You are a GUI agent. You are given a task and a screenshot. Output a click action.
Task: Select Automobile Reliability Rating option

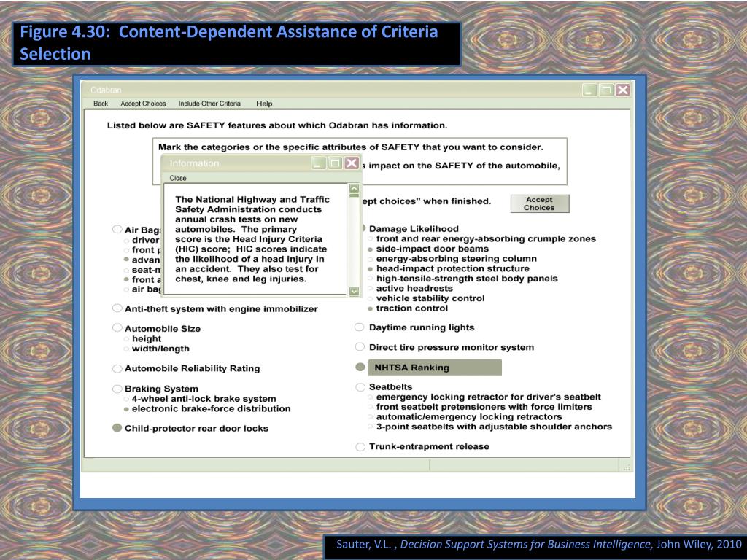tap(117, 368)
